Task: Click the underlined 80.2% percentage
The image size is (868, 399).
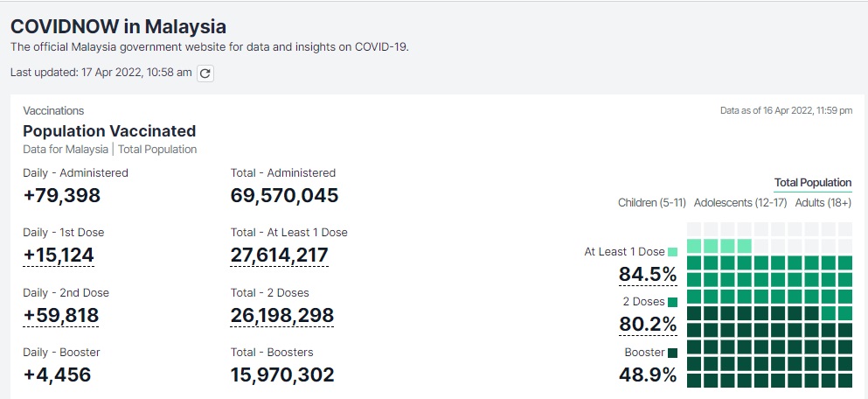Action: point(648,325)
